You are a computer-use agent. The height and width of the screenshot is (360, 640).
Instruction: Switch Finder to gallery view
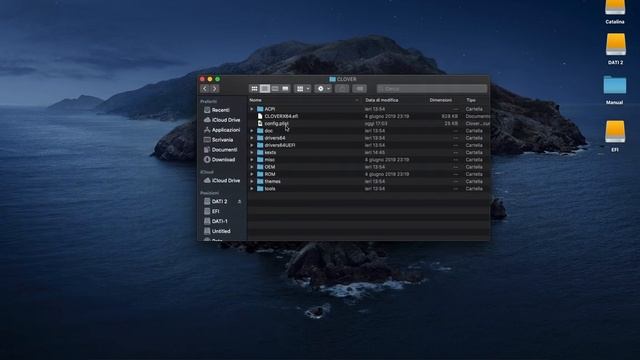point(285,89)
